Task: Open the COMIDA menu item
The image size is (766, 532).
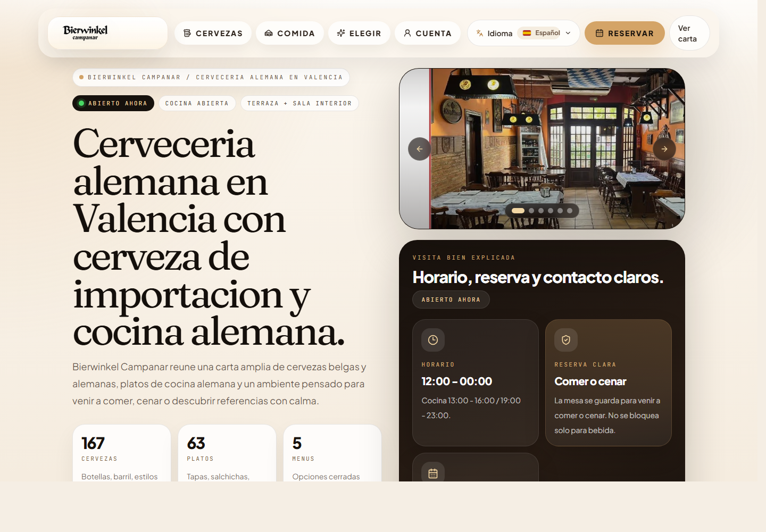Action: coord(290,33)
